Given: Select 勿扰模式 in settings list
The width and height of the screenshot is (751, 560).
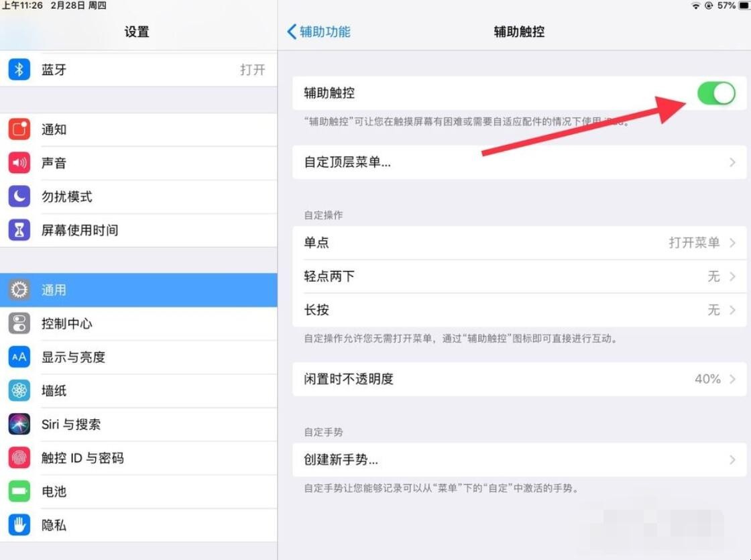Looking at the screenshot, I should pos(138,197).
